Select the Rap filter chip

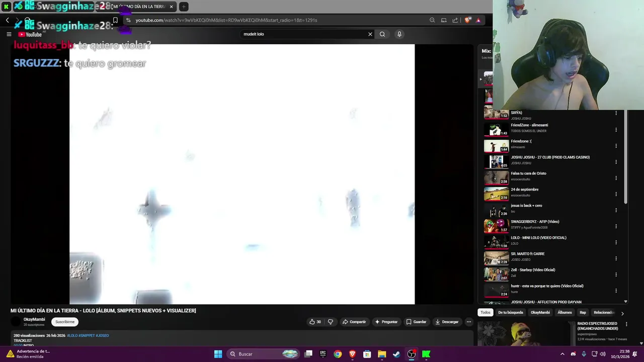(x=583, y=312)
